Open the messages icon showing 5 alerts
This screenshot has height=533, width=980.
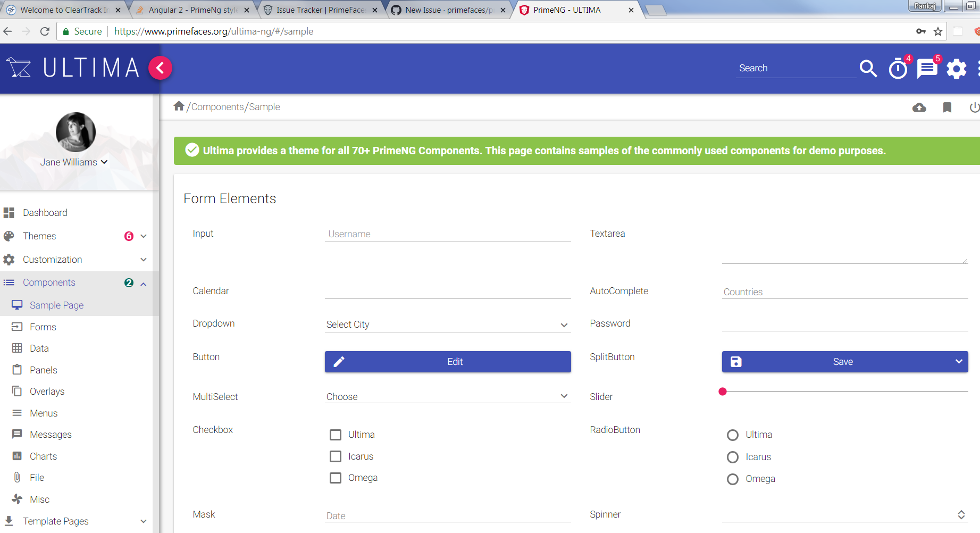pos(927,69)
